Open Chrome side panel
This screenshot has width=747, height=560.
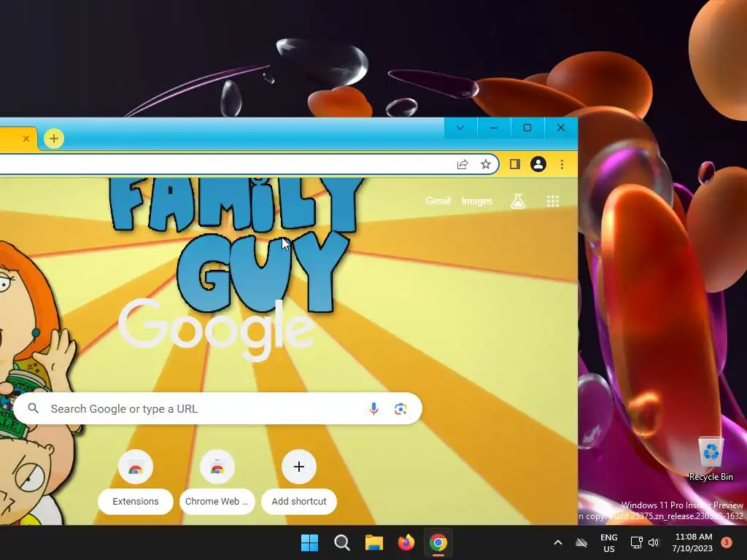tap(514, 164)
